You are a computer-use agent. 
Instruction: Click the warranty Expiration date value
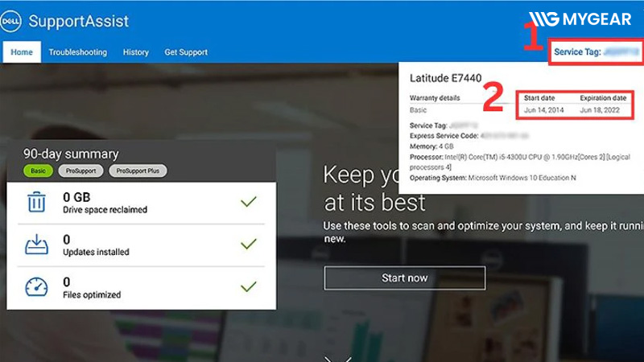(599, 109)
